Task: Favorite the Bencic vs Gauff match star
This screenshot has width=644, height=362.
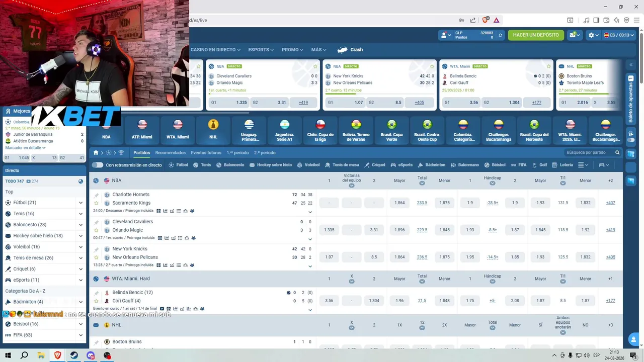Action: pyautogui.click(x=96, y=301)
